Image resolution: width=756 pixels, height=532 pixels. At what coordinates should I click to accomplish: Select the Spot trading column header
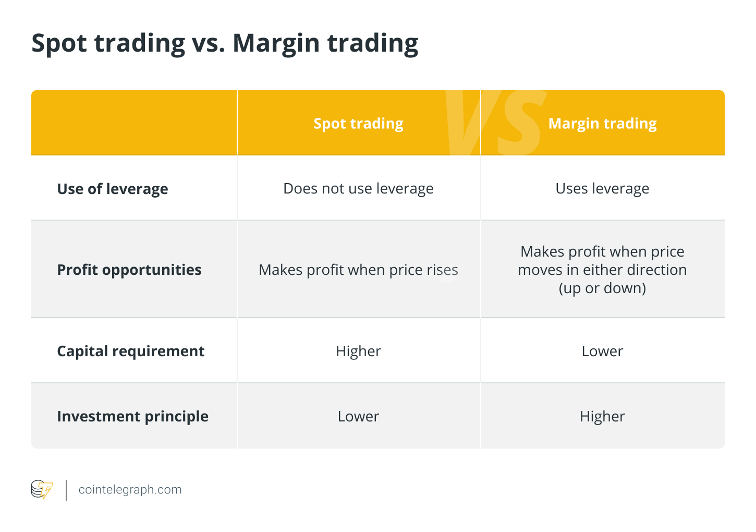(x=358, y=124)
